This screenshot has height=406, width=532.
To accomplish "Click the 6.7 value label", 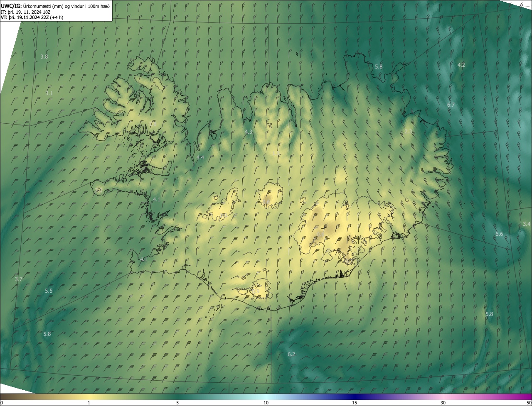I will coord(451,105).
